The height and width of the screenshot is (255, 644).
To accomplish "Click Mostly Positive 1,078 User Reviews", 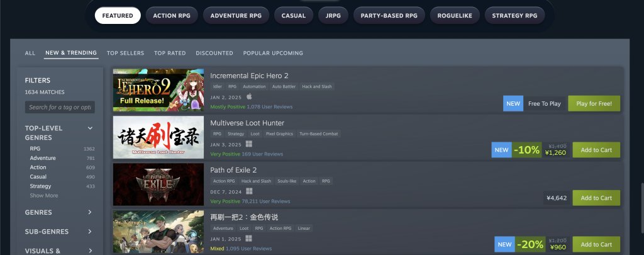I will click(252, 107).
